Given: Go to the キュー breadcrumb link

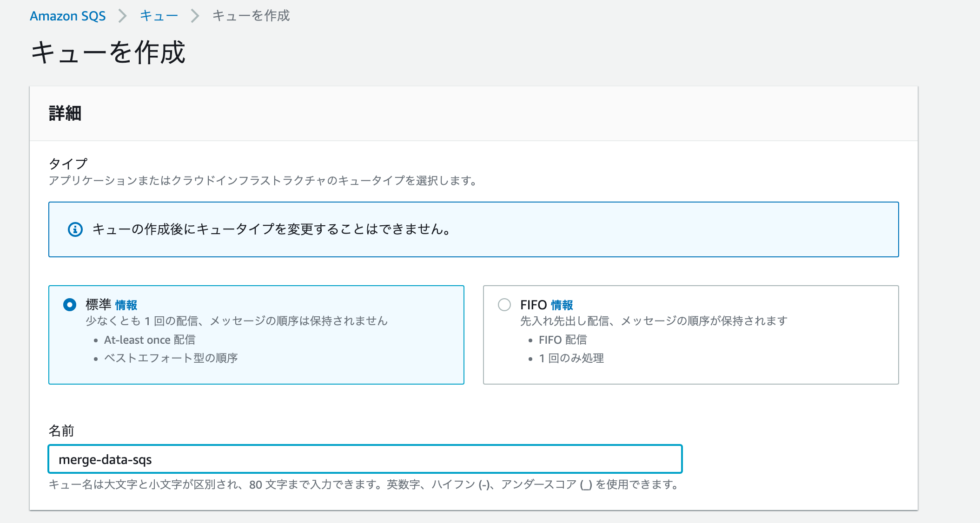Looking at the screenshot, I should [x=159, y=16].
